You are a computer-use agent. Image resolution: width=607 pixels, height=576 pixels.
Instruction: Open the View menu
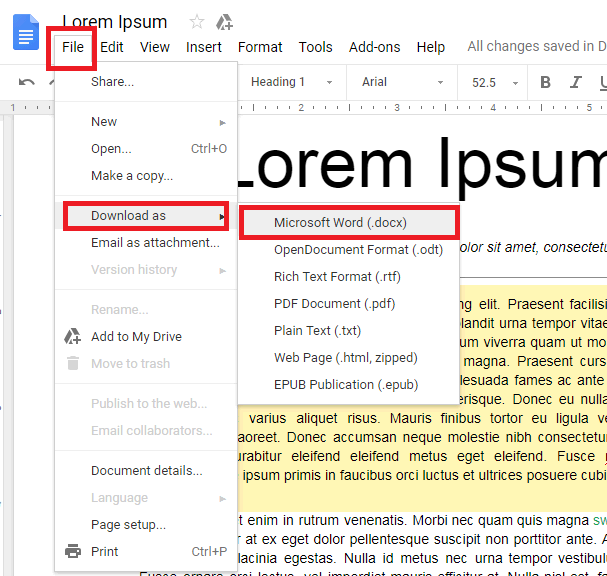point(155,47)
